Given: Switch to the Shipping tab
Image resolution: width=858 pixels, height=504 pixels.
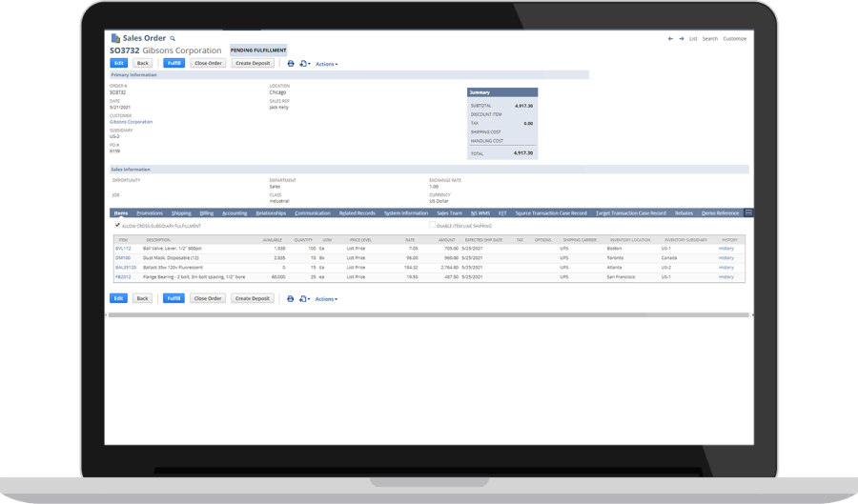Looking at the screenshot, I should [x=181, y=213].
